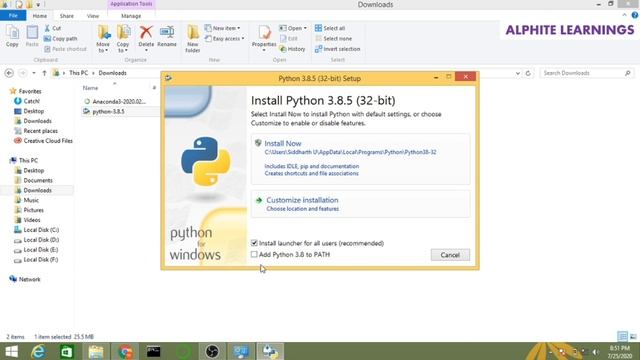This screenshot has height=360, width=640.
Task: Refresh the Downloads folder
Action: (x=528, y=73)
